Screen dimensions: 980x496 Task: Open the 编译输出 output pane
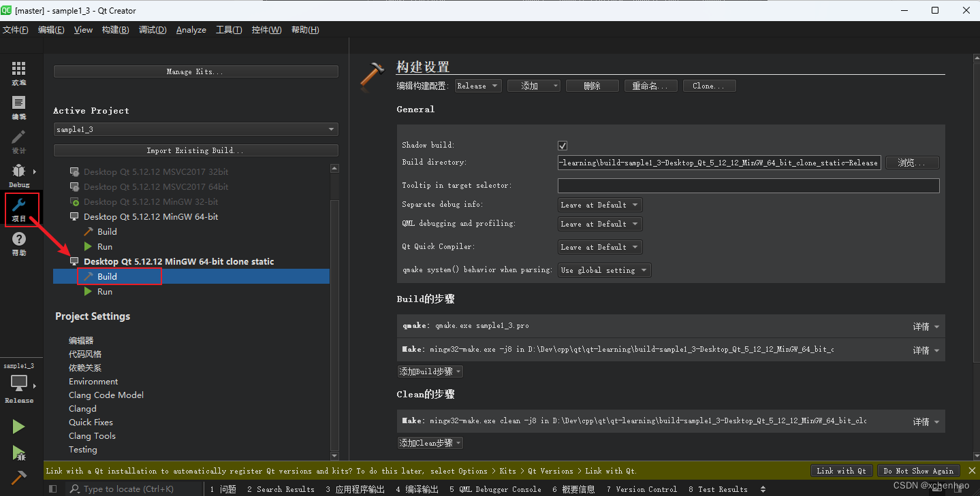(x=417, y=489)
